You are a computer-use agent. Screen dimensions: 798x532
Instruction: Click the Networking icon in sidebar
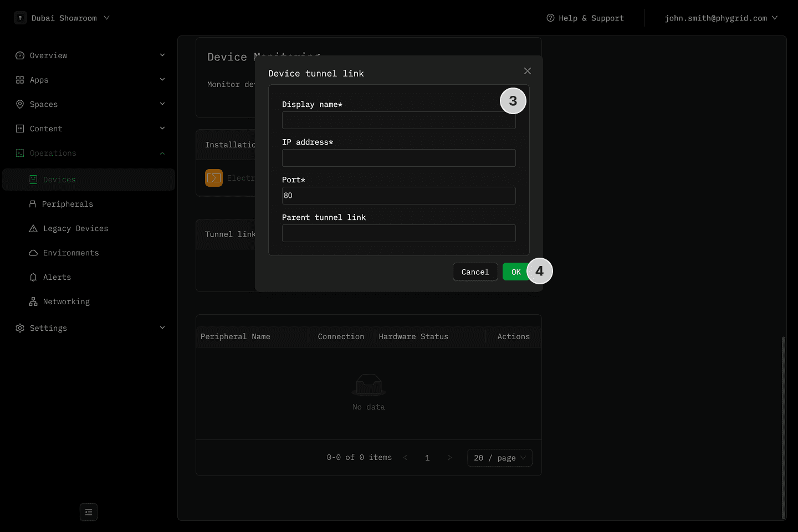point(33,301)
